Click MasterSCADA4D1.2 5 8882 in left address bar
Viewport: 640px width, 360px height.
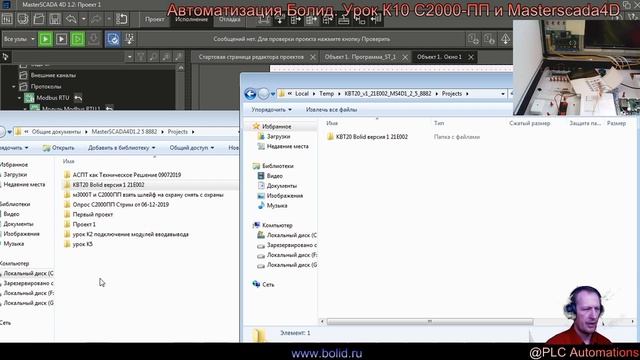click(124, 132)
